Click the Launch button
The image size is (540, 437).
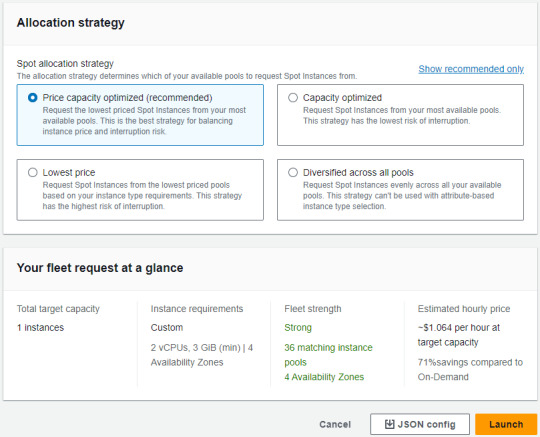(506, 424)
